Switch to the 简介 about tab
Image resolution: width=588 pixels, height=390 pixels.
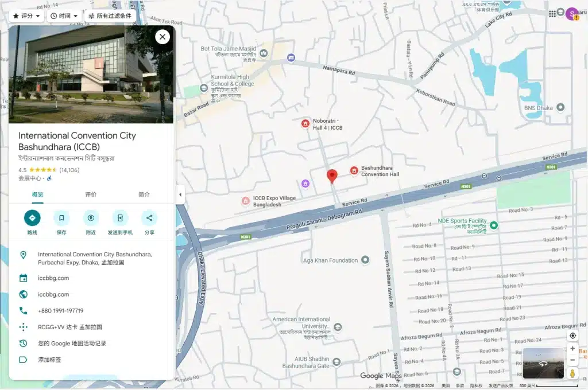[144, 194]
